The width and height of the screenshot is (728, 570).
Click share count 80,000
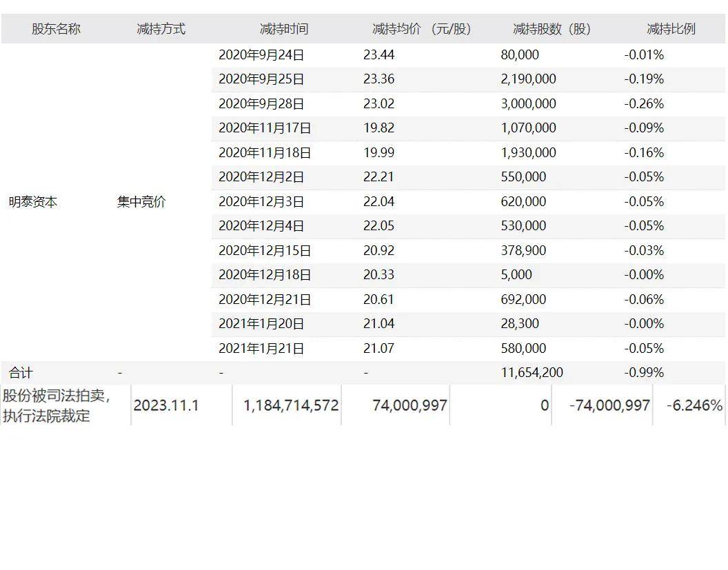[520, 54]
